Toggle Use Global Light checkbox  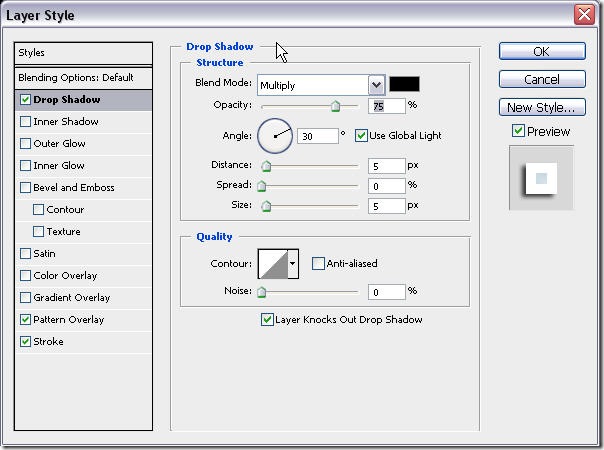[361, 136]
